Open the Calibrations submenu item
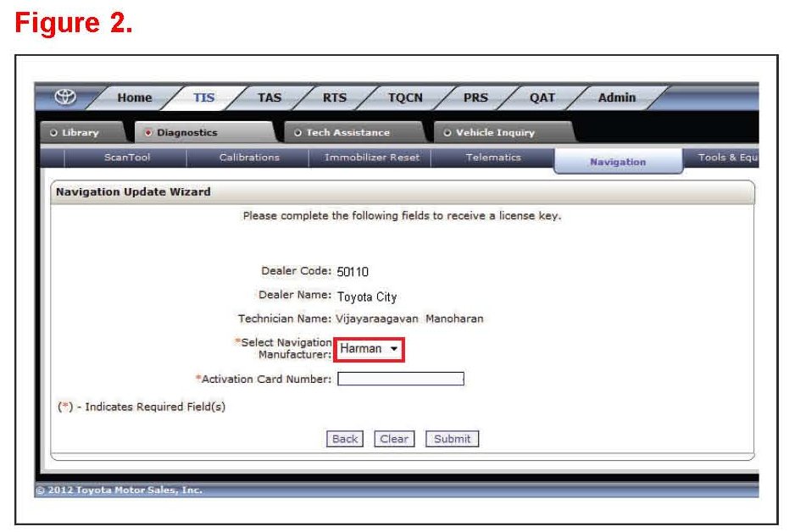Screen dimensions: 789x532 [x=249, y=158]
